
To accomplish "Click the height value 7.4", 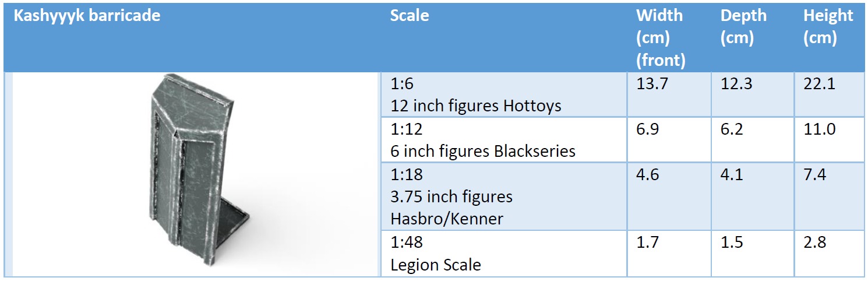I will click(x=814, y=174).
